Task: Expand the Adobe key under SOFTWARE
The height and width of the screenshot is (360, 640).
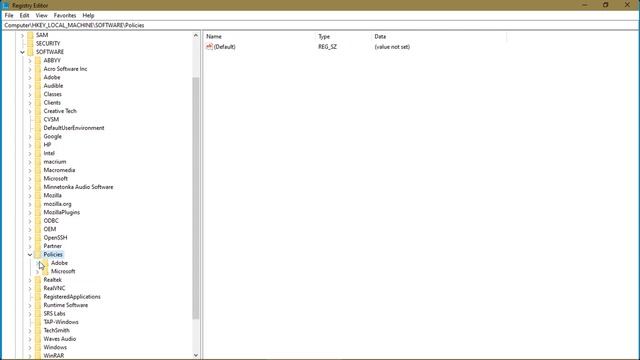Action: tap(30, 78)
